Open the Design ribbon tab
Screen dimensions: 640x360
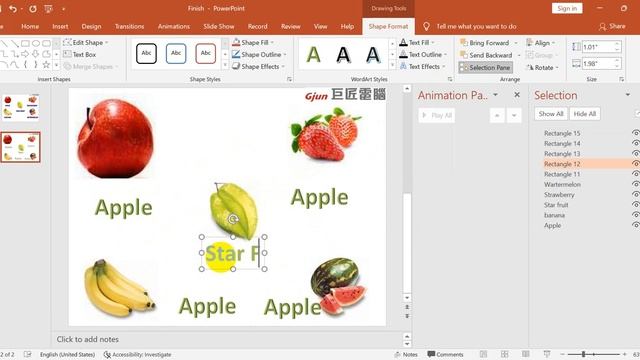pyautogui.click(x=91, y=26)
